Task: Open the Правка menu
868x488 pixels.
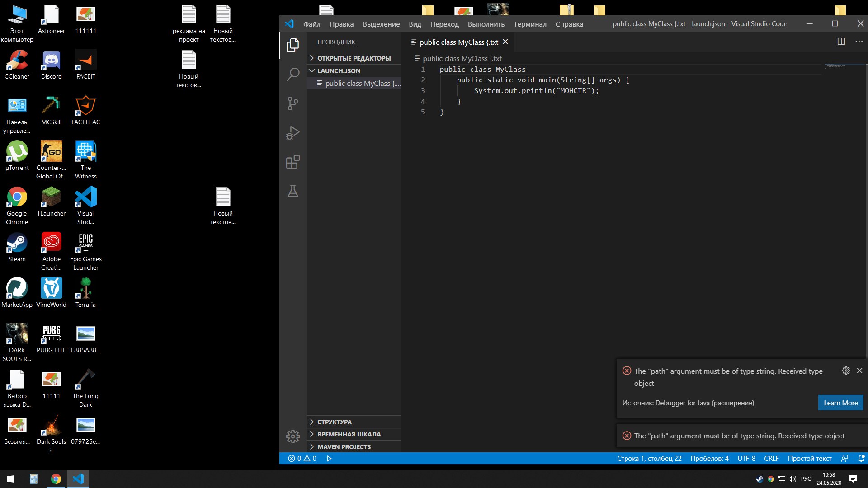Action: tap(341, 24)
